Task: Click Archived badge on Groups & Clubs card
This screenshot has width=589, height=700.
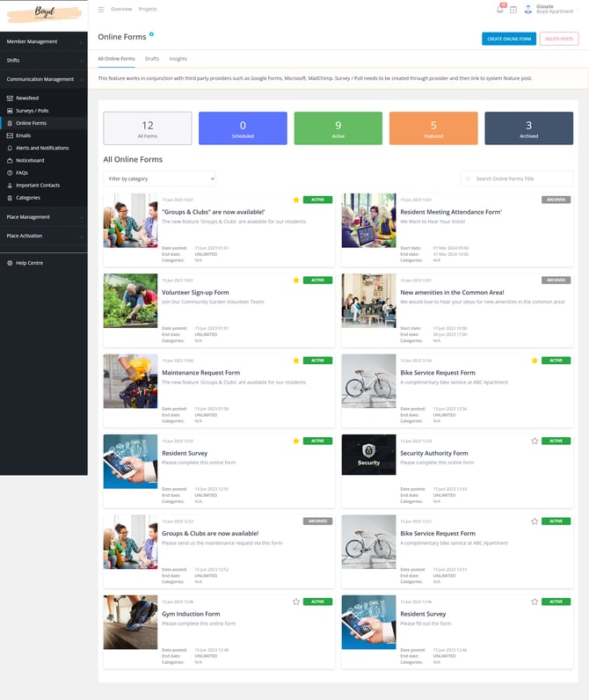Action: (x=317, y=521)
